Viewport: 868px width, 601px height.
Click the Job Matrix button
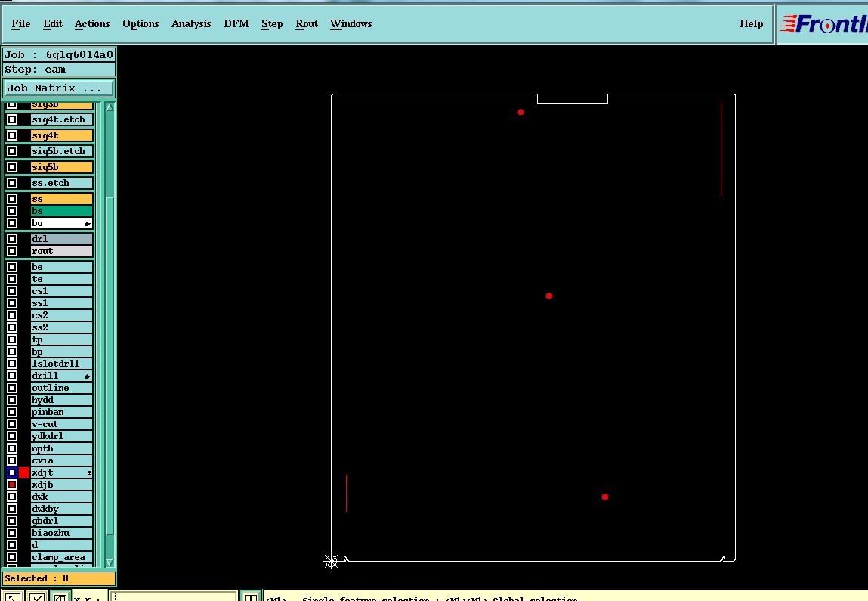(59, 88)
